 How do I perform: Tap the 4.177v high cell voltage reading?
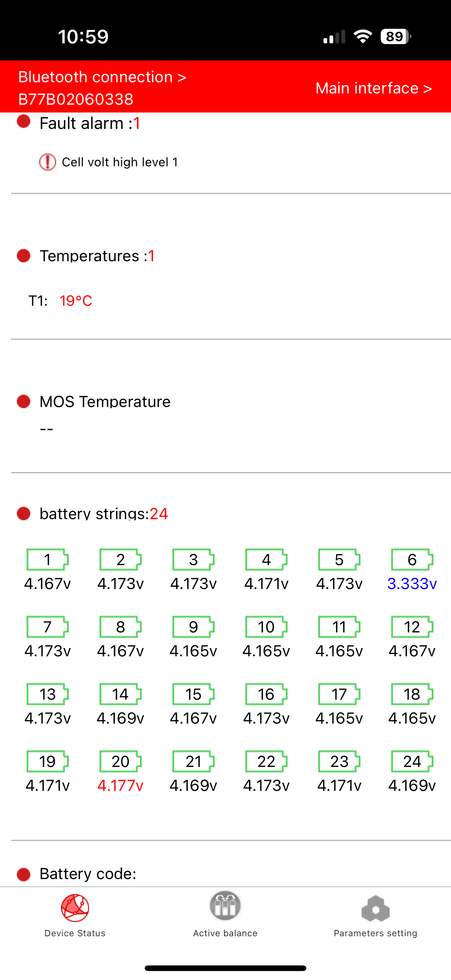(x=120, y=785)
